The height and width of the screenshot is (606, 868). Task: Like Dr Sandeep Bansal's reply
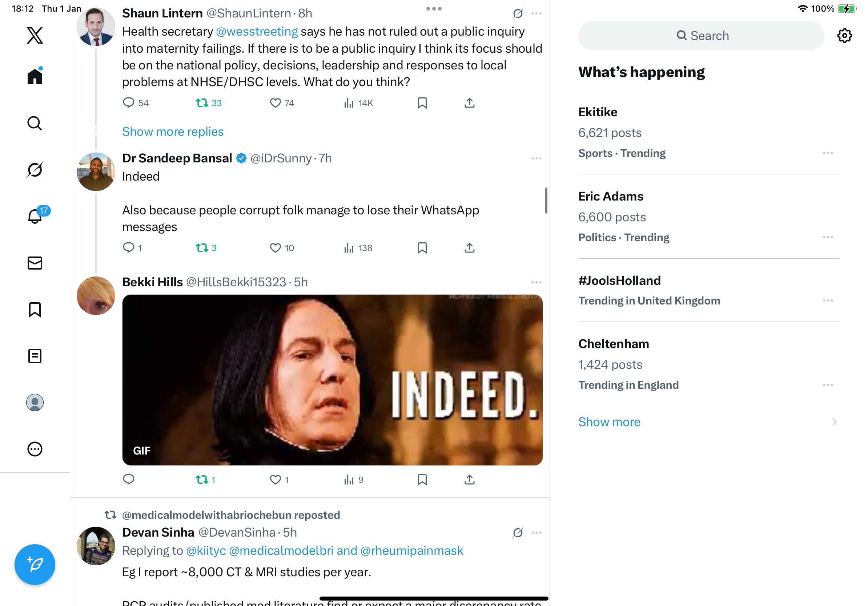(275, 248)
